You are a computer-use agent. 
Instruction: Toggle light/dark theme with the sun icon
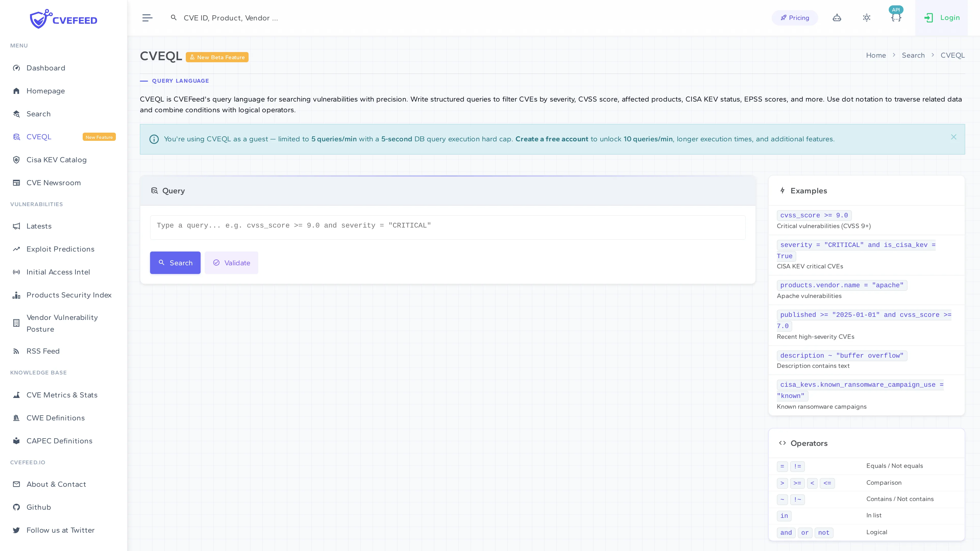[867, 18]
